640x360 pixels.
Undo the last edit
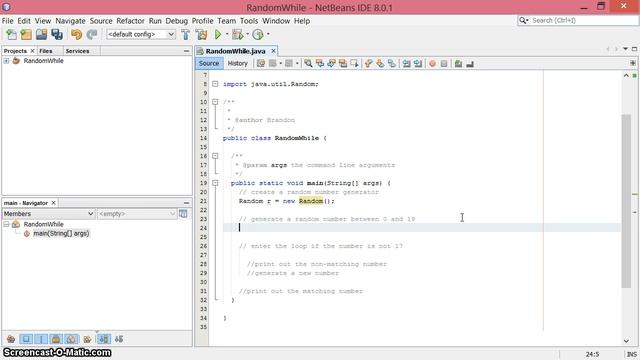[76, 35]
